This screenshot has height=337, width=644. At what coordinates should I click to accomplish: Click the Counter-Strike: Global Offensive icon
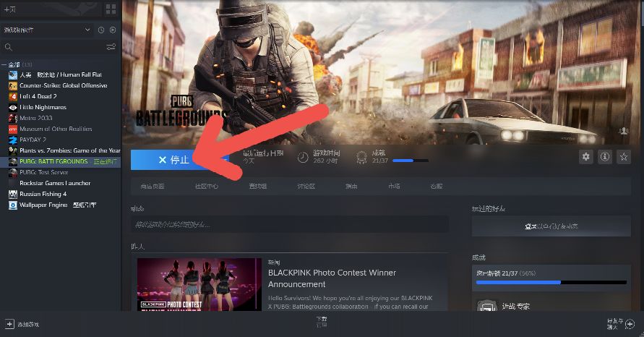tap(13, 85)
